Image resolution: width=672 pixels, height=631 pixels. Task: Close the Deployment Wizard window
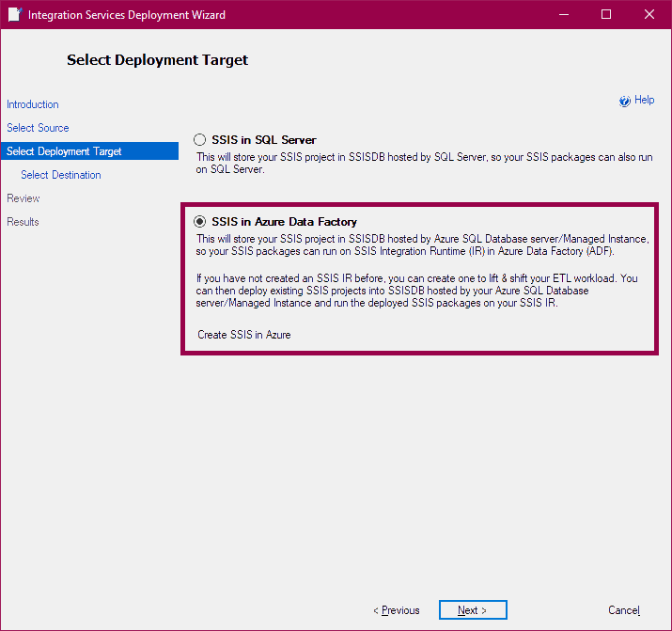[649, 14]
